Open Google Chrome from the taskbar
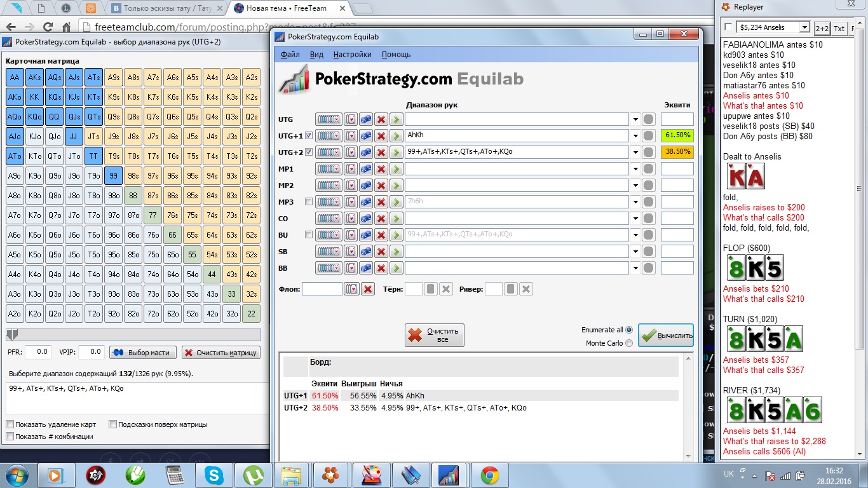The width and height of the screenshot is (868, 488). [489, 475]
